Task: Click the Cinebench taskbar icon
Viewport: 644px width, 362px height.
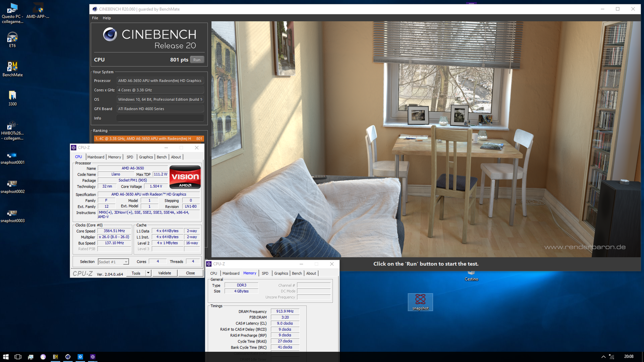Action: tap(68, 357)
